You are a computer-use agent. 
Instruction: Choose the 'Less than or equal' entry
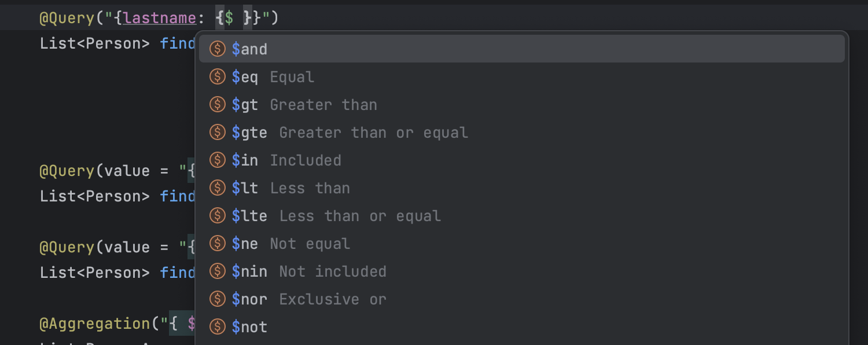point(521,216)
